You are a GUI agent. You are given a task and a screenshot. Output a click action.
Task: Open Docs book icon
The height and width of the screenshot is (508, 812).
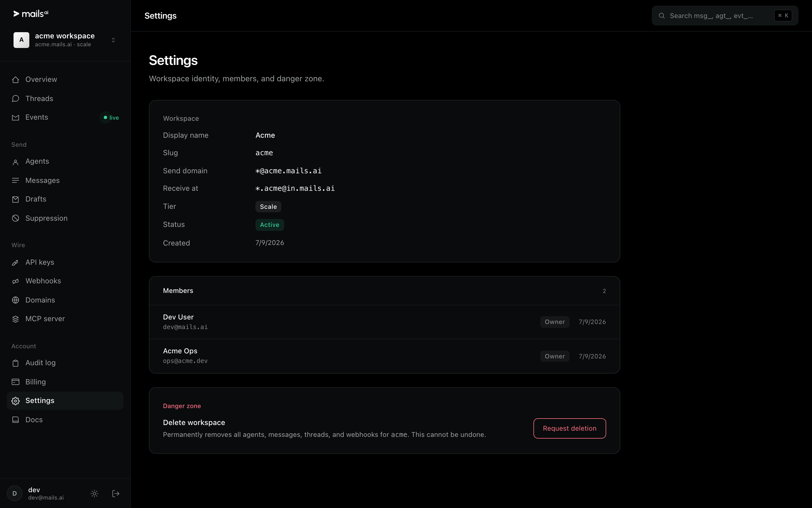16,420
